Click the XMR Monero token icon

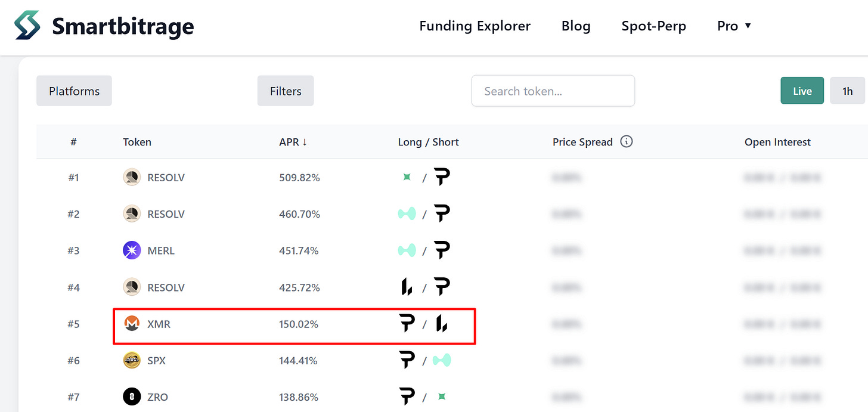coord(132,324)
